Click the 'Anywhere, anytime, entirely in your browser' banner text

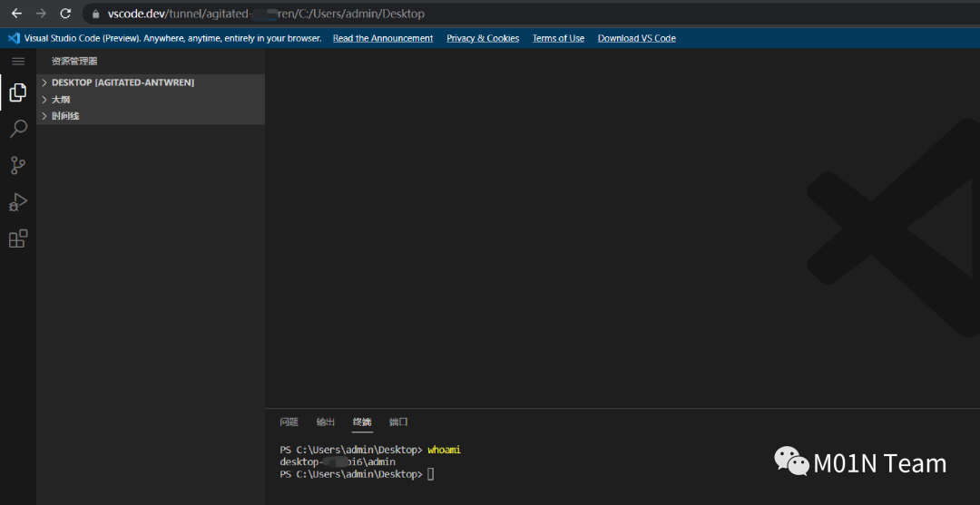click(232, 38)
